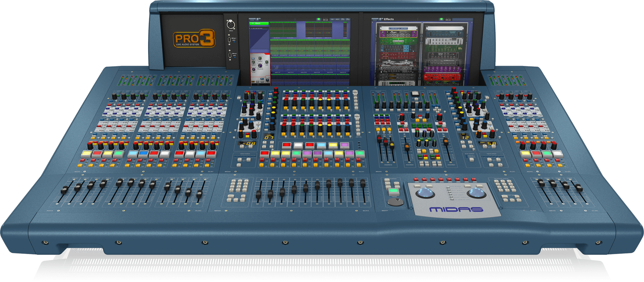Click the "07" yellow LED display
644x282 pixels.
coord(269,137)
